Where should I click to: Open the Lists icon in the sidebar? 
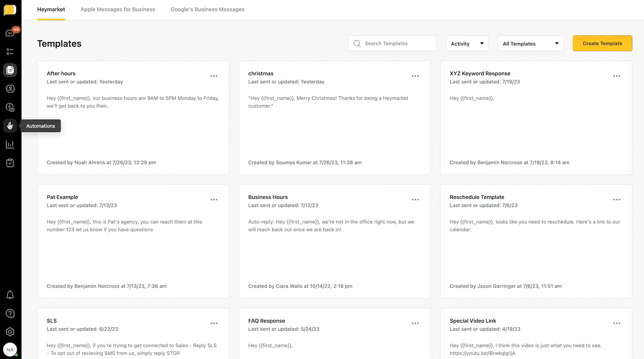(x=10, y=51)
